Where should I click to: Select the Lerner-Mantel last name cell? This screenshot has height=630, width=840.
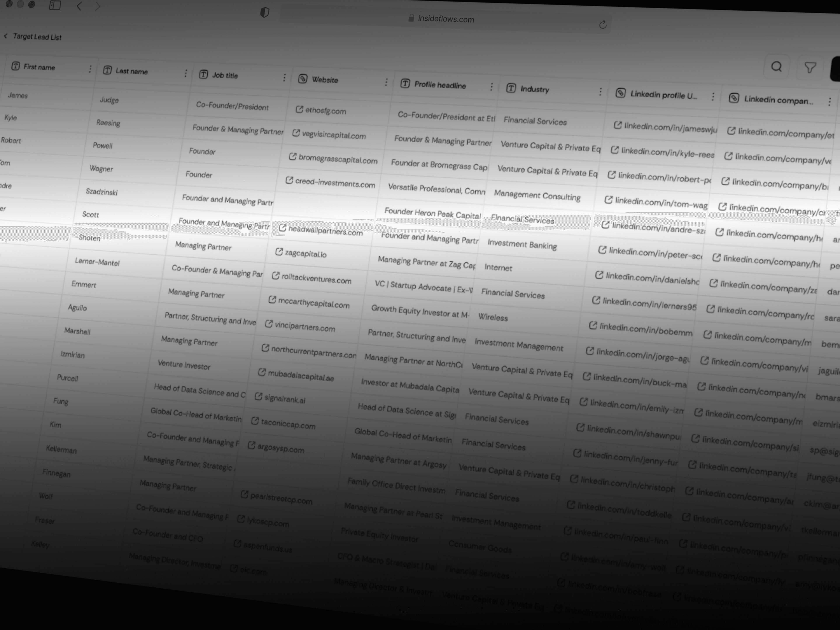pos(97,262)
